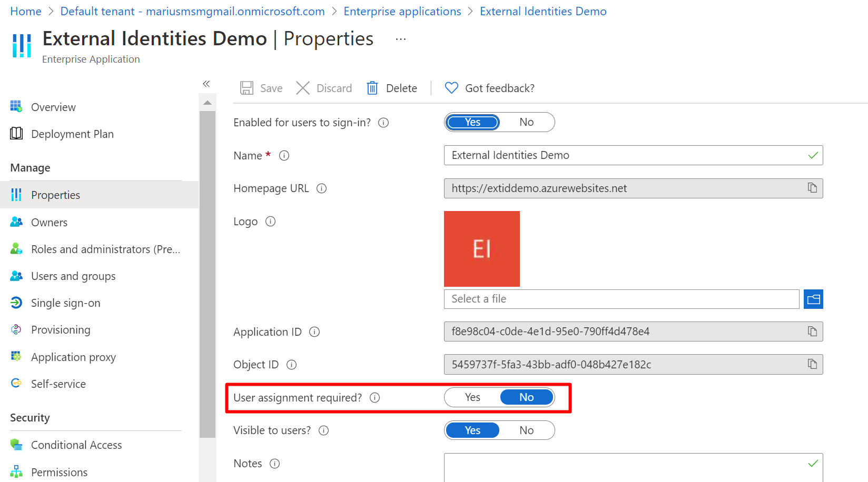This screenshot has width=868, height=482.
Task: Click the logo file browse folder icon
Action: [x=813, y=299]
